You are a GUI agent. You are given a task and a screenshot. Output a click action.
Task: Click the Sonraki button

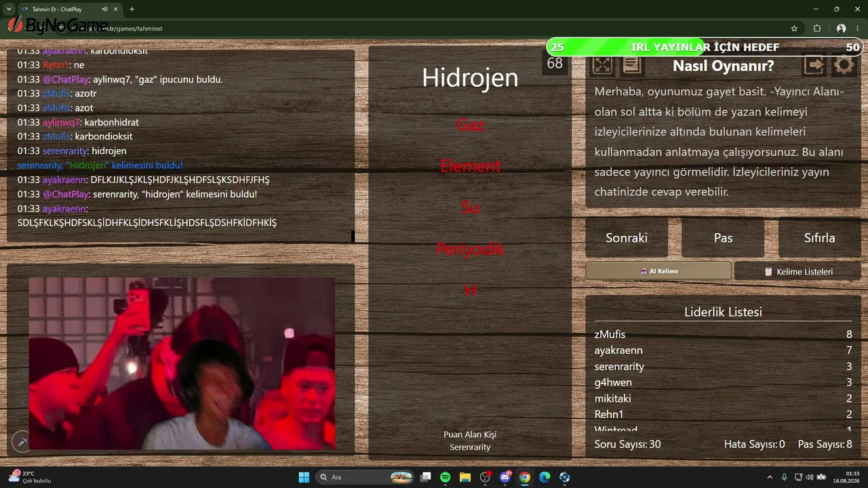[627, 238]
